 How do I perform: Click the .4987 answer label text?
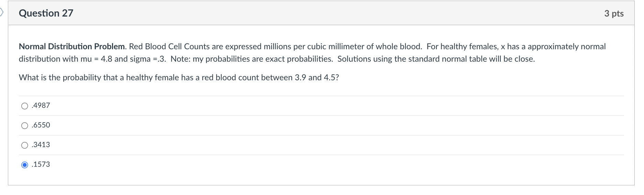tap(41, 105)
